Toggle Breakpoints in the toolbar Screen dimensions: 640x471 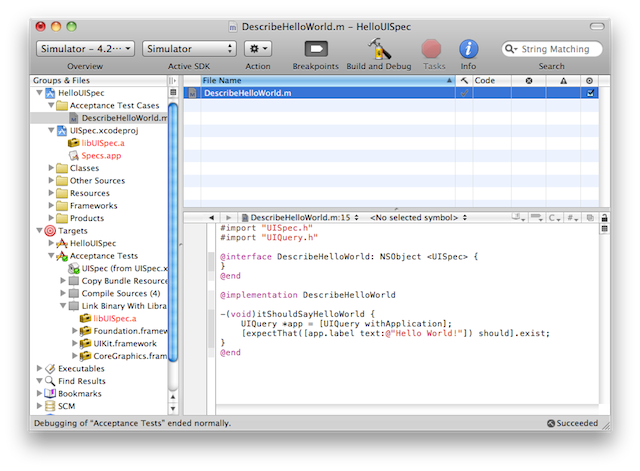pos(316,49)
